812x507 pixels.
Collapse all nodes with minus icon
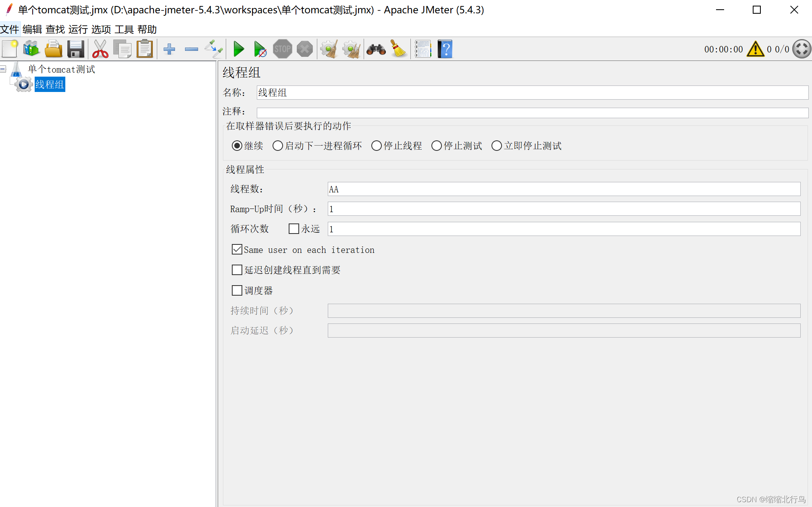coord(192,49)
